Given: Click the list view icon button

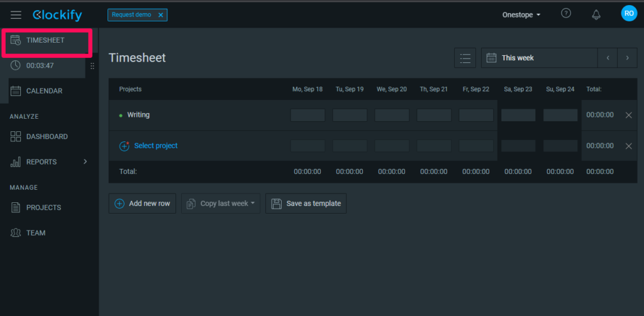Looking at the screenshot, I should pos(465,58).
